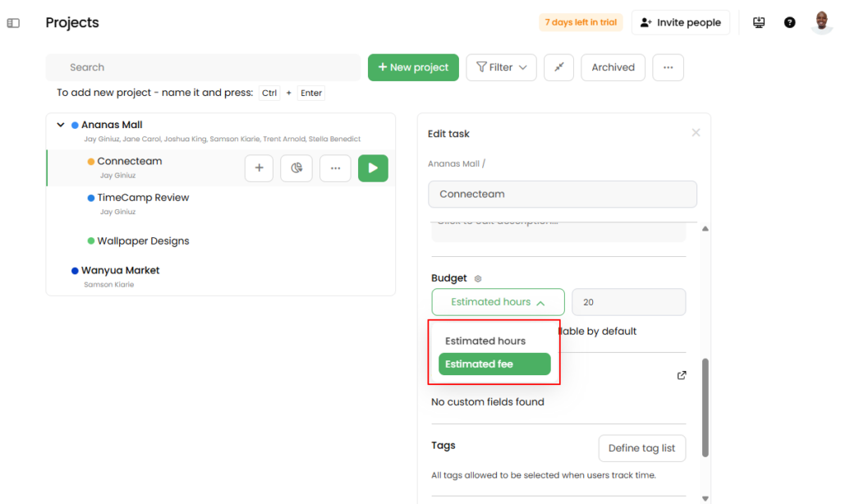
Task: Toggle the sidebar panel icon
Action: point(13,23)
